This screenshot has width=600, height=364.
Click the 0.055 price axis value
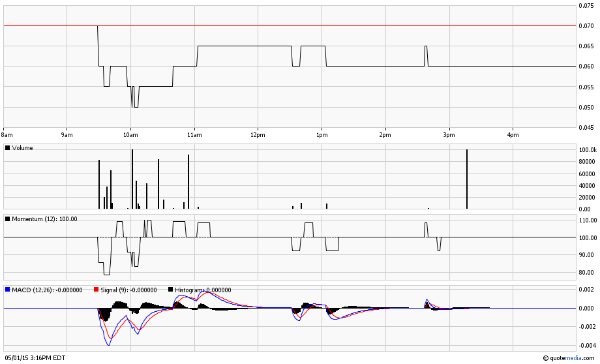(586, 87)
